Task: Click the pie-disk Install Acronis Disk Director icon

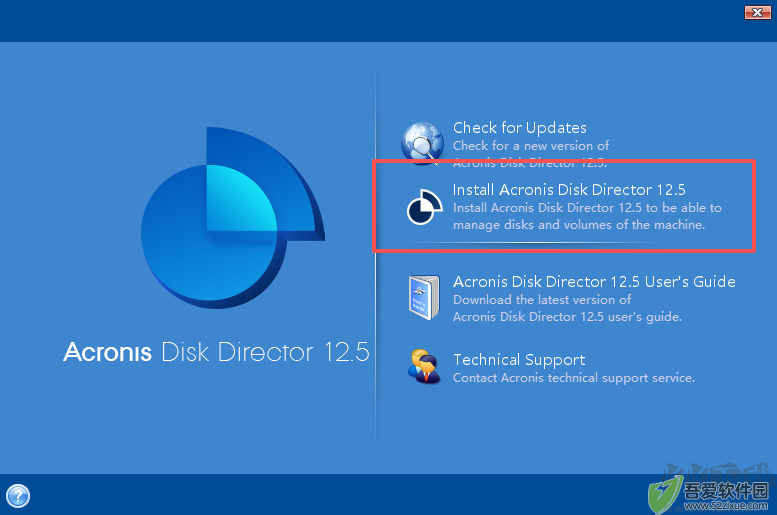Action: coord(424,207)
